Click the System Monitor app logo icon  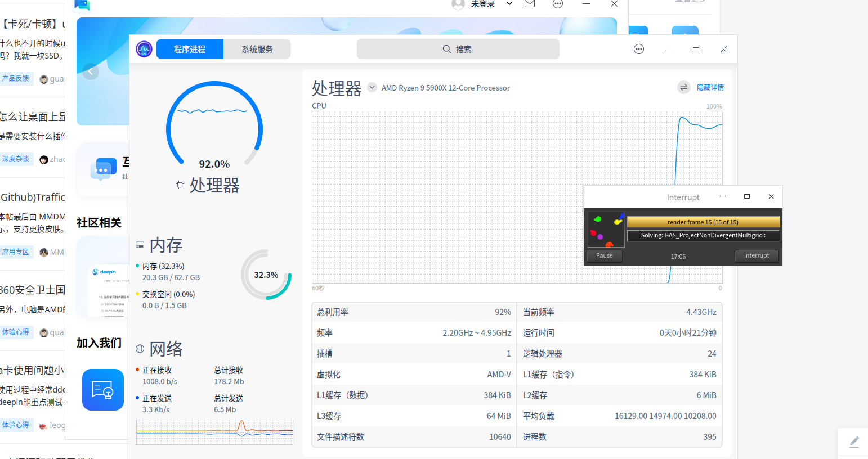[x=144, y=49]
